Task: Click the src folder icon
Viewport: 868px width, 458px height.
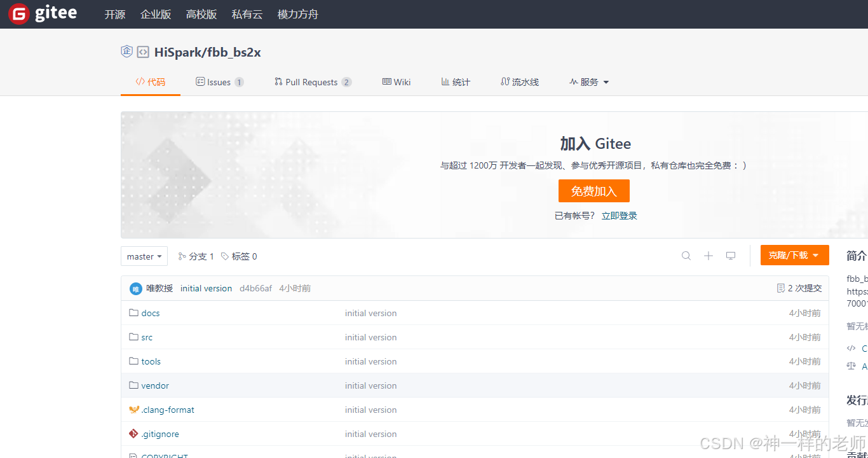Action: click(133, 337)
